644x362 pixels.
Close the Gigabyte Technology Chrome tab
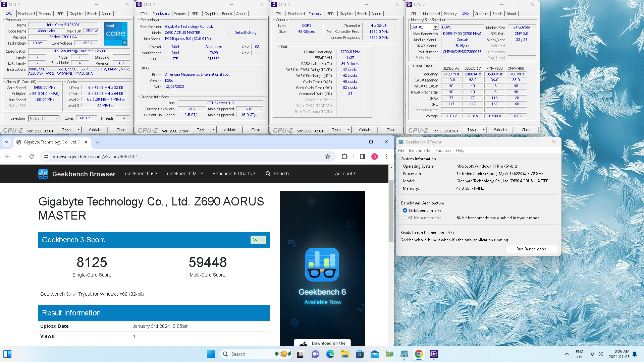[x=86, y=142]
